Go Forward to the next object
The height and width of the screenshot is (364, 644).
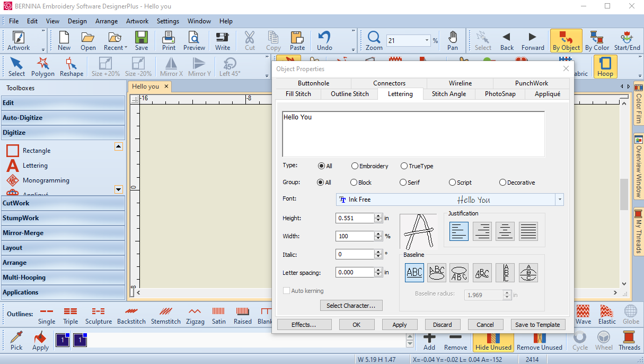[x=533, y=41]
